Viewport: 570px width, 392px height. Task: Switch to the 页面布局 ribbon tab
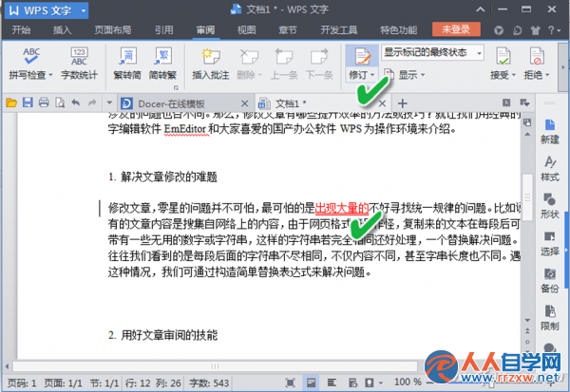pyautogui.click(x=113, y=30)
